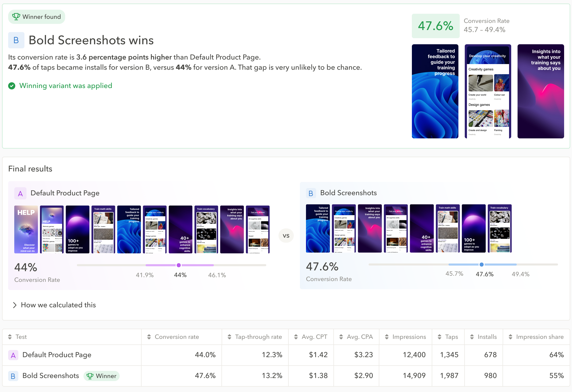The width and height of the screenshot is (572, 392).
Task: Open variant A's 40+ games screenshot
Action: pos(180,229)
